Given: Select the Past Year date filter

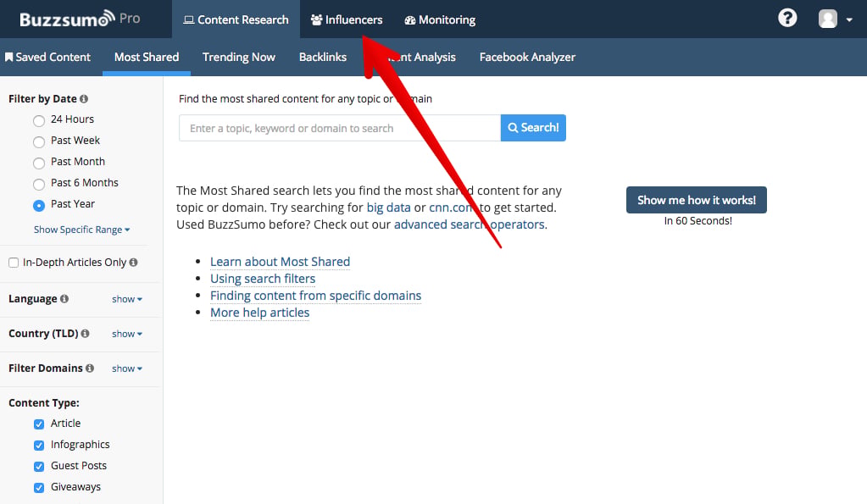Looking at the screenshot, I should pyautogui.click(x=39, y=206).
